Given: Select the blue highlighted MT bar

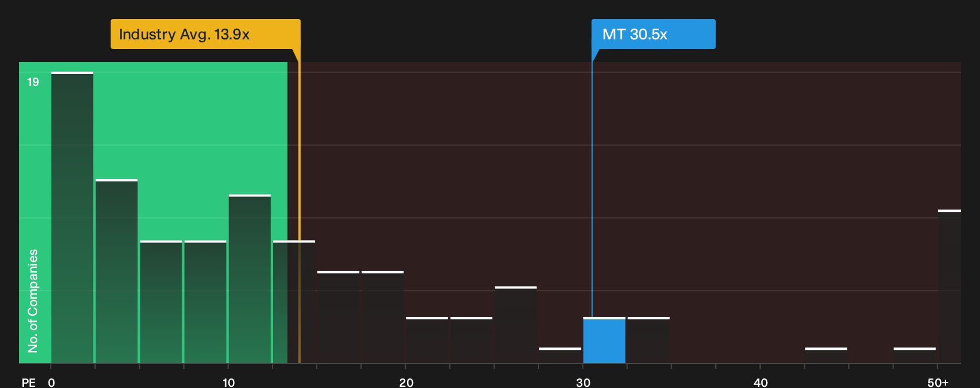Looking at the screenshot, I should point(604,340).
